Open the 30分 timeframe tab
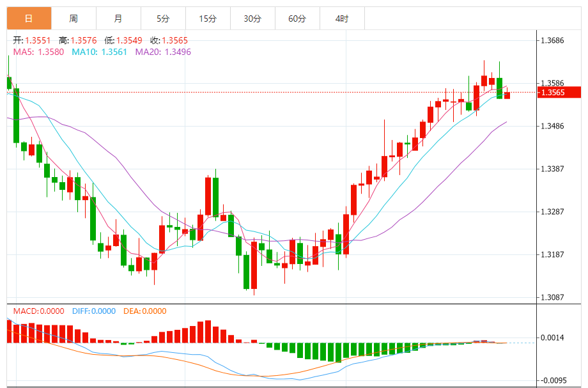 (252, 19)
